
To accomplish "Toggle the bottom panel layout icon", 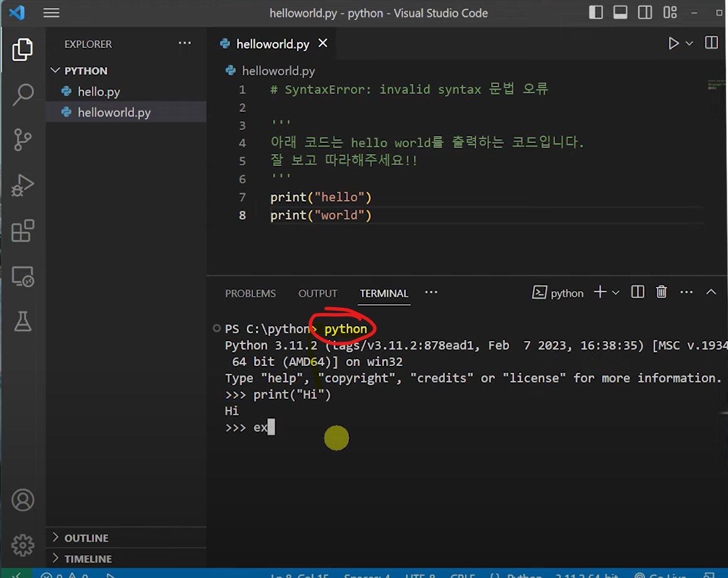I will pyautogui.click(x=620, y=12).
